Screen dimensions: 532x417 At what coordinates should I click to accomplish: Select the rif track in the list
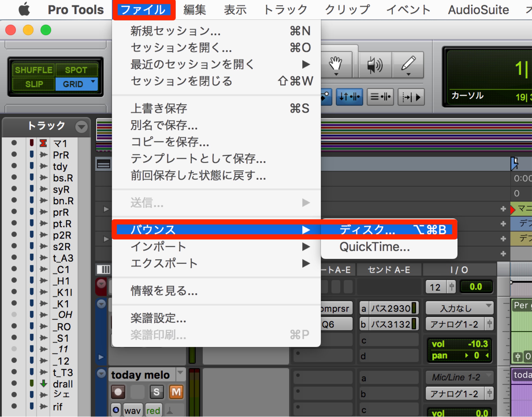[58, 407]
